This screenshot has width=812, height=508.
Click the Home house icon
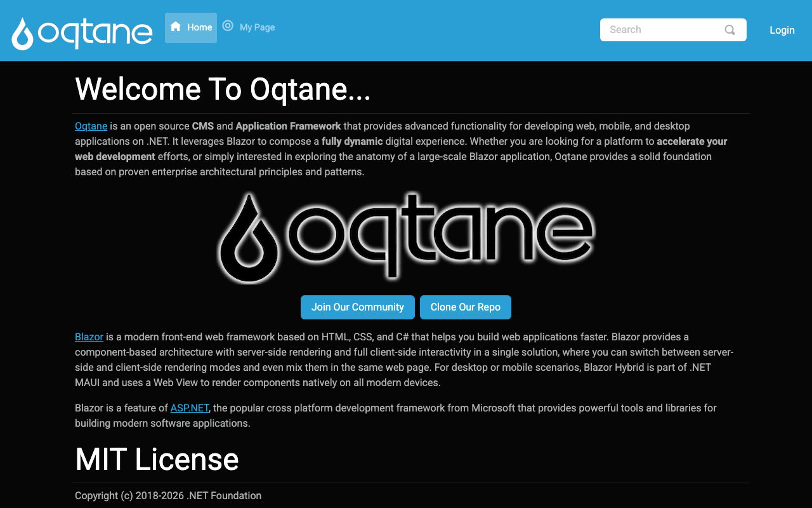tap(176, 27)
